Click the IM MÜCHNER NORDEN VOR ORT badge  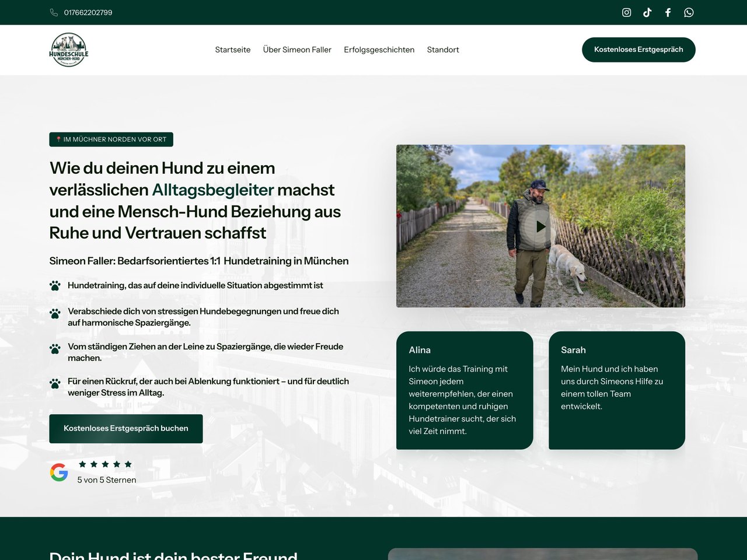(111, 139)
